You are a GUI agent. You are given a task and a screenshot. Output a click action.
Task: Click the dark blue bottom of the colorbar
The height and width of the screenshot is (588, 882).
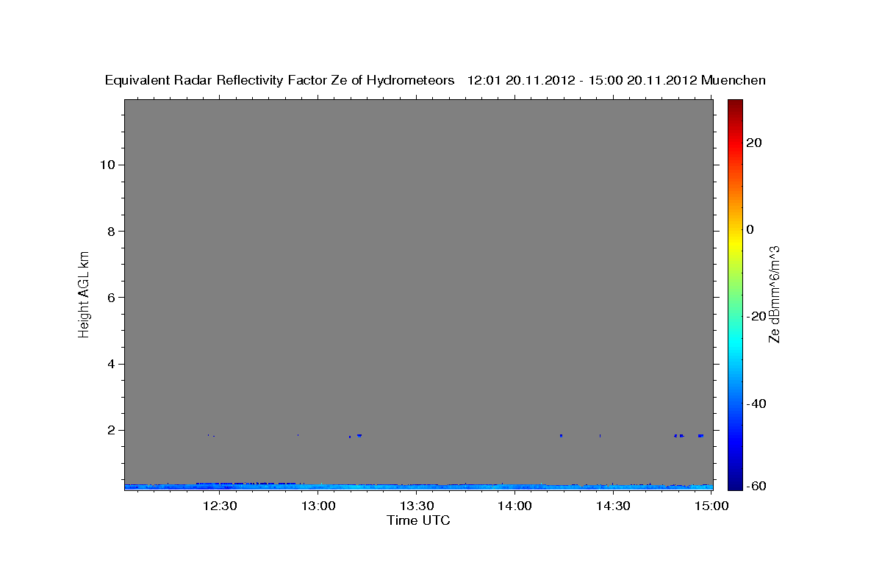coord(735,484)
